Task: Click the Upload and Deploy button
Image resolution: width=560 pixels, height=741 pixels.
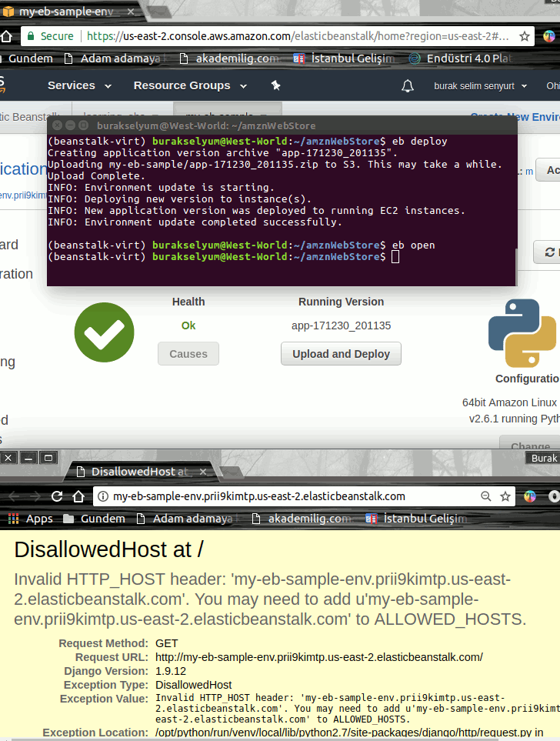Action: click(341, 354)
